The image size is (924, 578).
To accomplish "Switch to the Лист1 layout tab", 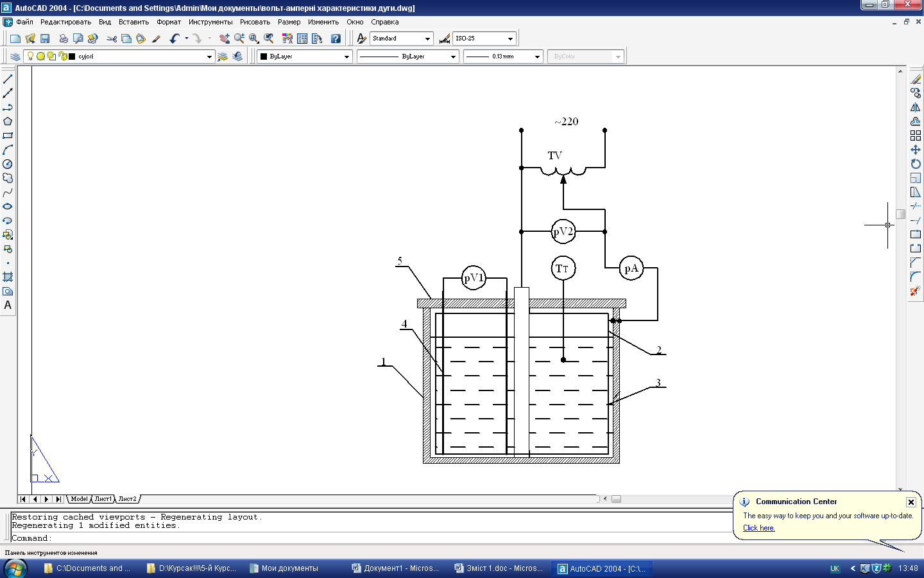I will [103, 499].
